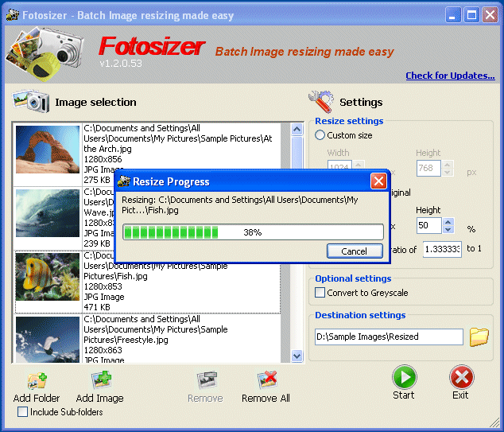
Task: Click the Add Folder icon
Action: (x=37, y=380)
